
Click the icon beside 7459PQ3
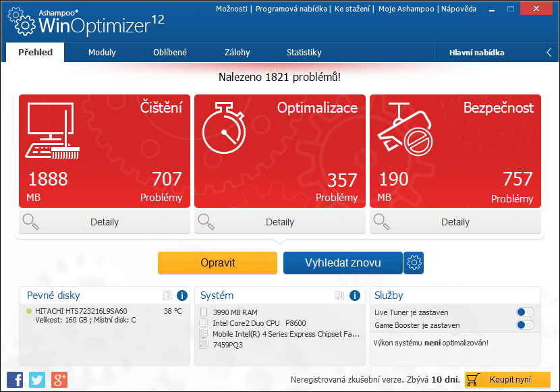[204, 345]
